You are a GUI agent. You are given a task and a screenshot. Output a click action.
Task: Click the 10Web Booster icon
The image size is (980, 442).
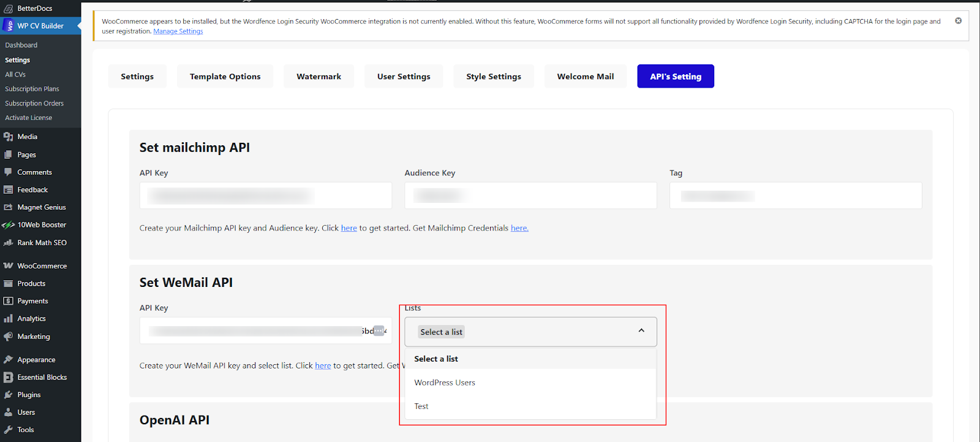(9, 225)
